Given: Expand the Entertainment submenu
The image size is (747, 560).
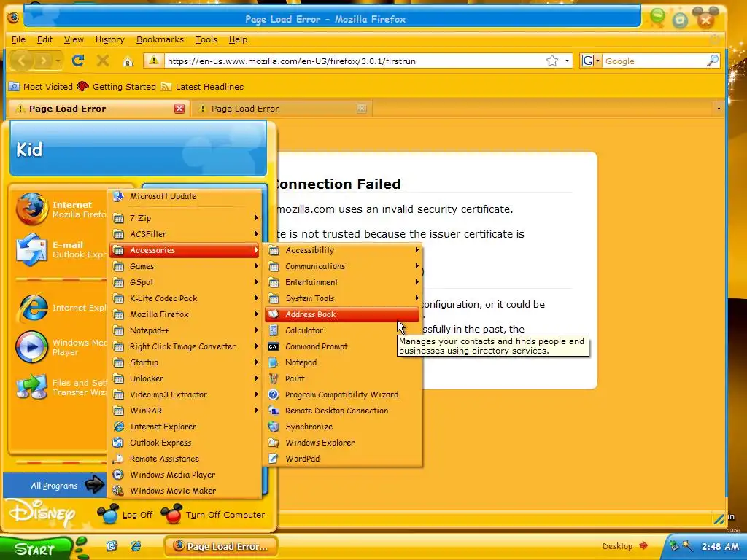Looking at the screenshot, I should (342, 282).
